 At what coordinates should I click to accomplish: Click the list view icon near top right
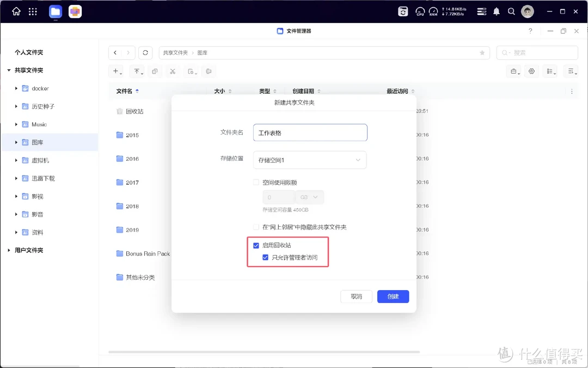(550, 71)
